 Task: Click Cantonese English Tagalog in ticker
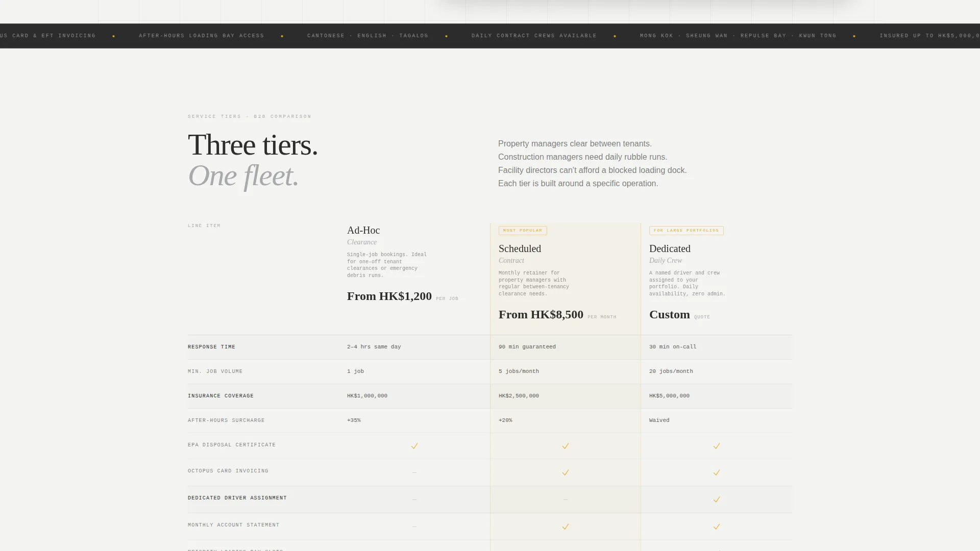pos(367,36)
